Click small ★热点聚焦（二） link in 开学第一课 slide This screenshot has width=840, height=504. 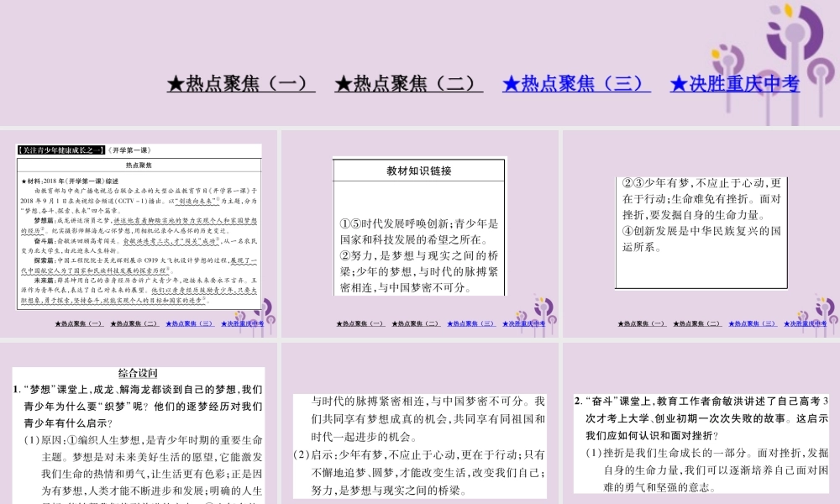coord(134,323)
